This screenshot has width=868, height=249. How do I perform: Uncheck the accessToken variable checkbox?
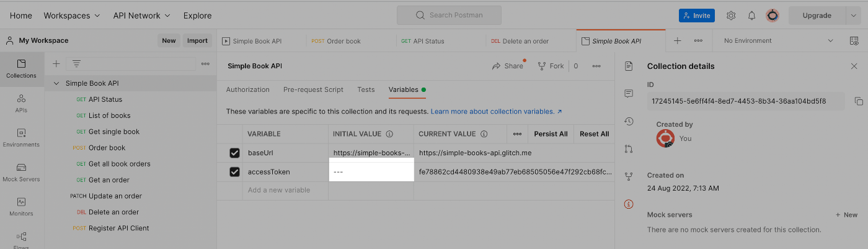click(x=234, y=172)
